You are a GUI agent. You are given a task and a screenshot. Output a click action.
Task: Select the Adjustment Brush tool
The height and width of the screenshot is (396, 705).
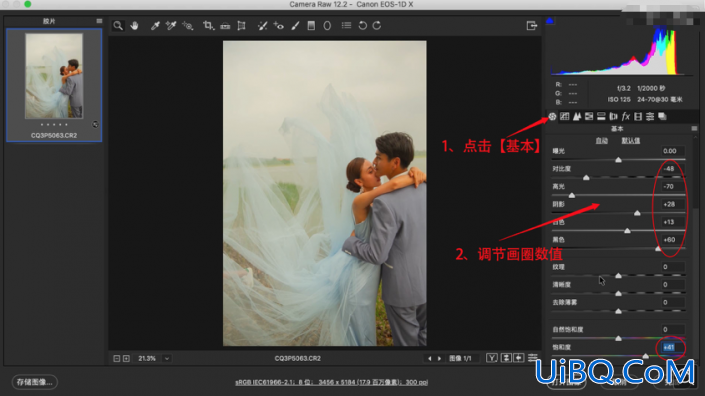click(x=295, y=26)
